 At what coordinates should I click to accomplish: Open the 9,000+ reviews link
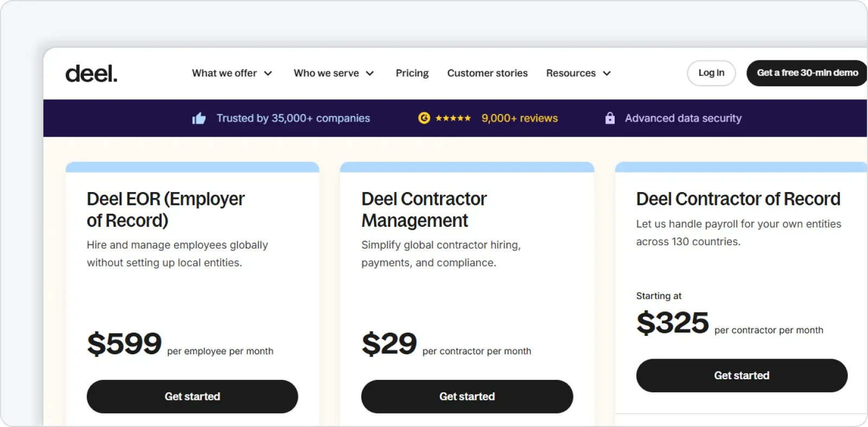coord(519,118)
